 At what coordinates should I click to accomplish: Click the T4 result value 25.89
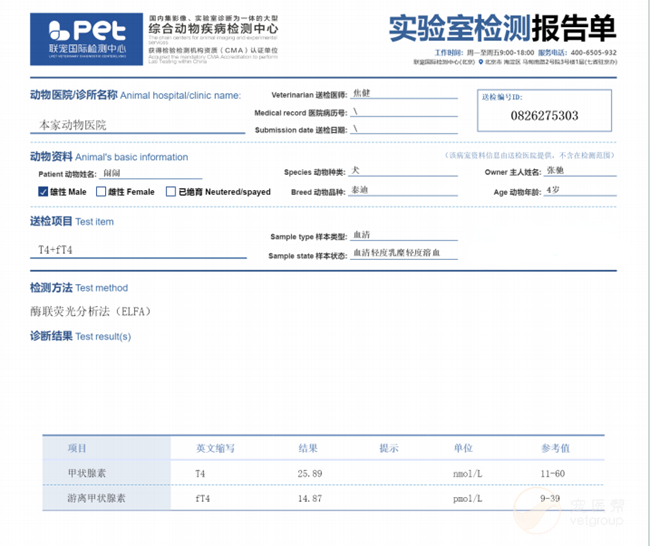[311, 472]
